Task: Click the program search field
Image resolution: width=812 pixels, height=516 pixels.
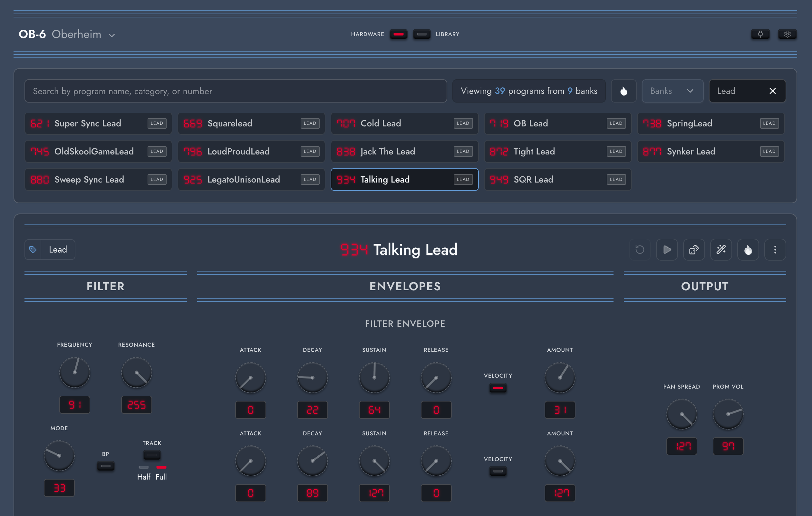Action: click(236, 91)
